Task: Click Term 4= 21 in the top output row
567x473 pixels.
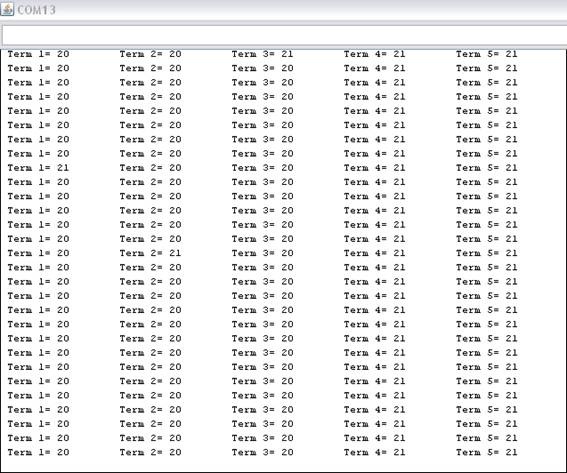Action: [375, 54]
